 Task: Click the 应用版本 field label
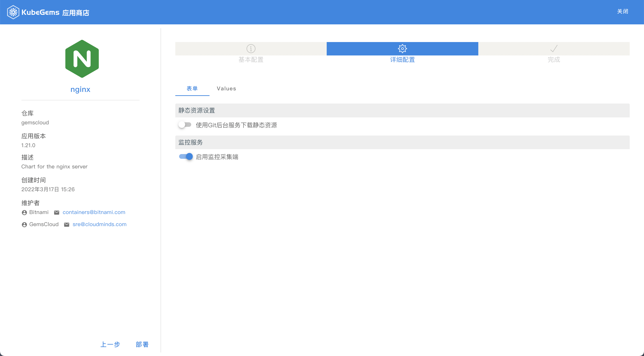34,136
